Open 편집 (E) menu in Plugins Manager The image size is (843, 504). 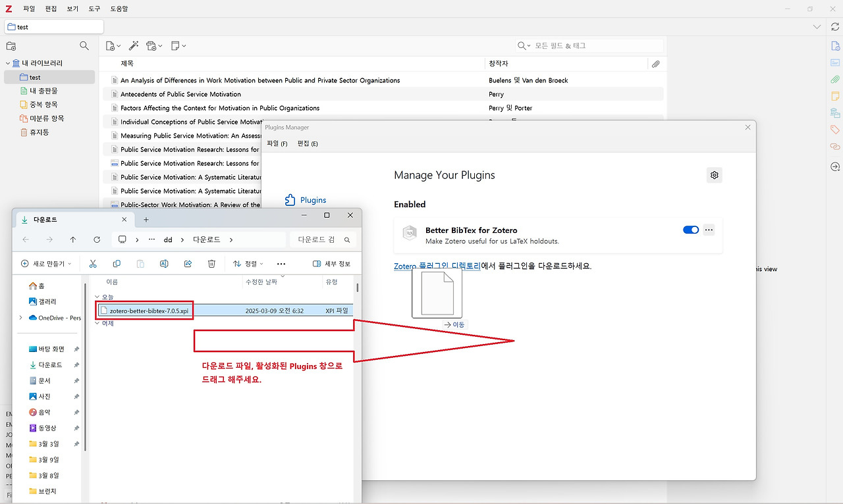(x=308, y=144)
